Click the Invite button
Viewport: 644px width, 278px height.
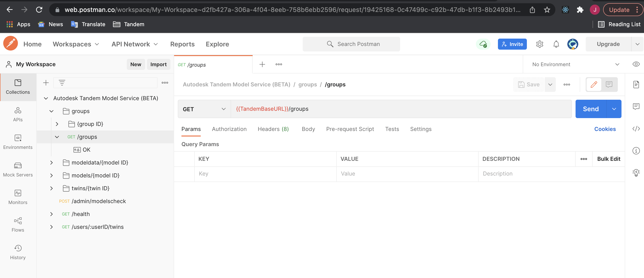(512, 44)
